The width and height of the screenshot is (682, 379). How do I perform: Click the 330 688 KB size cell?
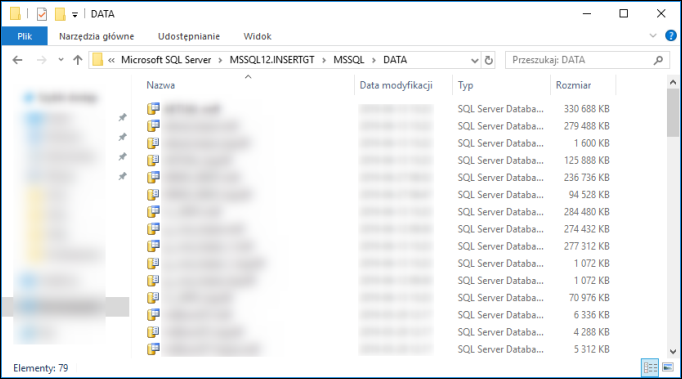point(586,109)
